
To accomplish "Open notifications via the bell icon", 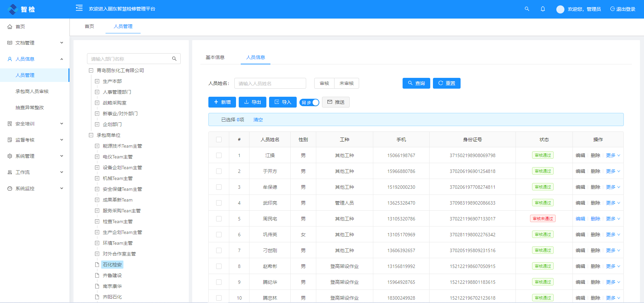I will pos(543,9).
